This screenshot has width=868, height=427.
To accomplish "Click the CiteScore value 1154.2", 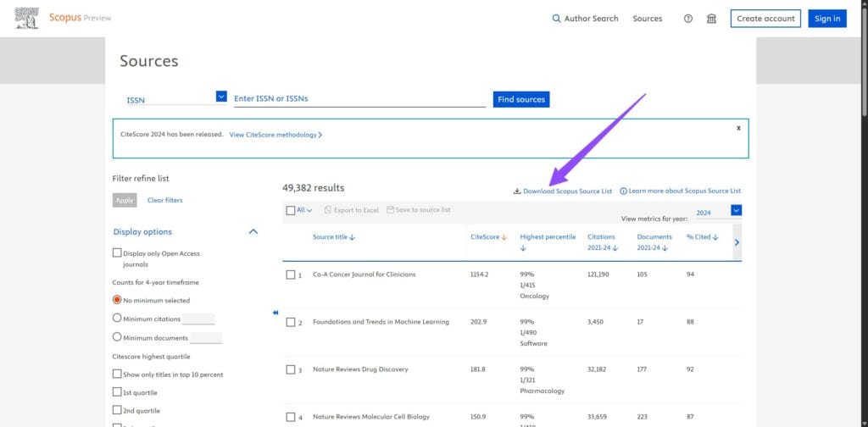I will point(480,274).
